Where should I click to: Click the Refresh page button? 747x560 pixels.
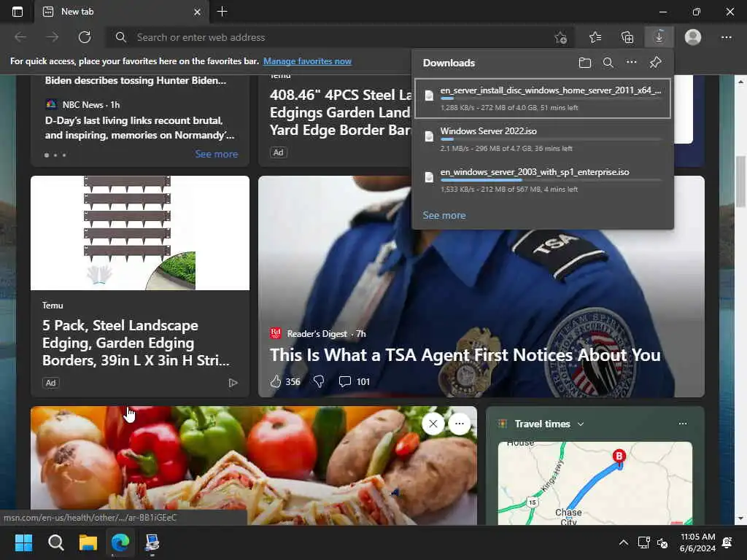pyautogui.click(x=85, y=37)
